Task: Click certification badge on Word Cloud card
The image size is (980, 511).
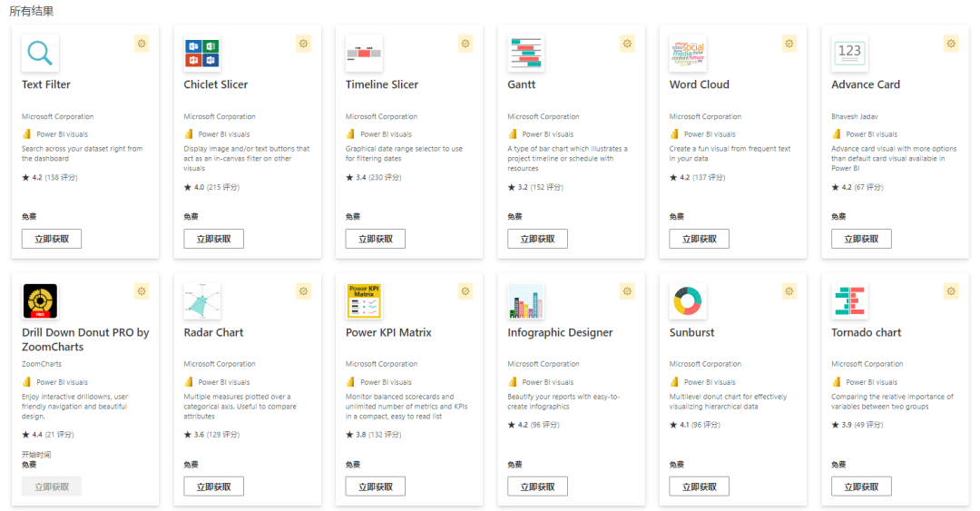Action: [x=789, y=44]
